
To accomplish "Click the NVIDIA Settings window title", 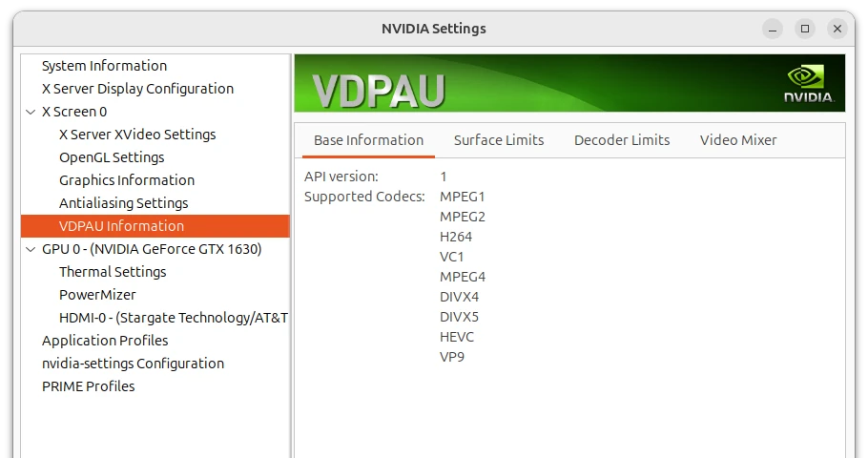I will pyautogui.click(x=433, y=29).
